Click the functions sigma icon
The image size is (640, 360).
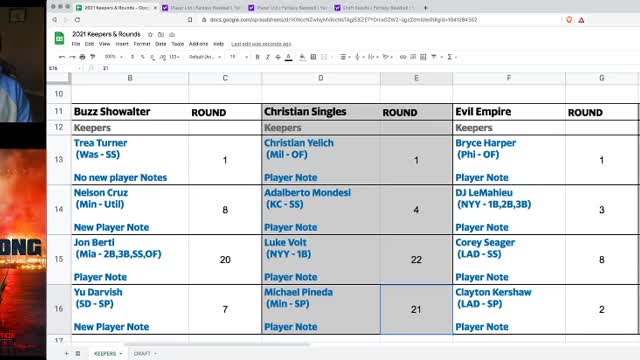point(450,57)
